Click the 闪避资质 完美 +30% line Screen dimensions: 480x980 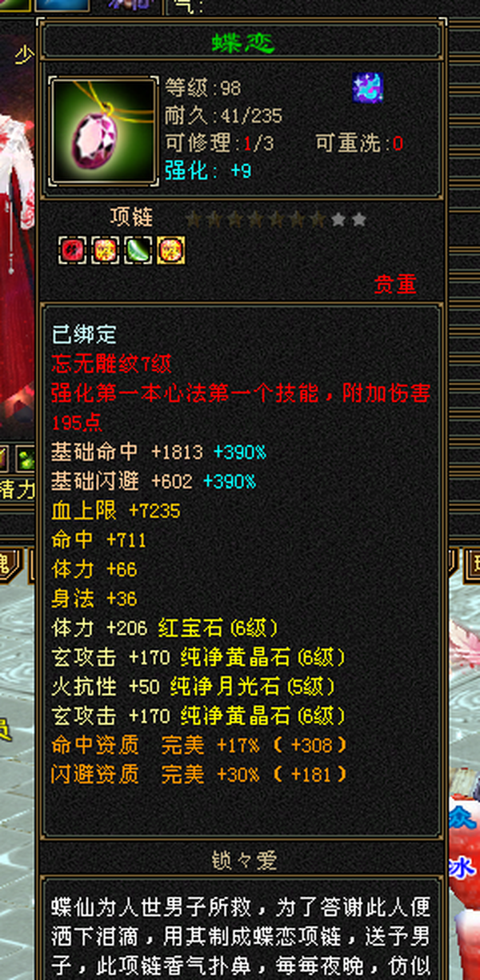point(200,775)
